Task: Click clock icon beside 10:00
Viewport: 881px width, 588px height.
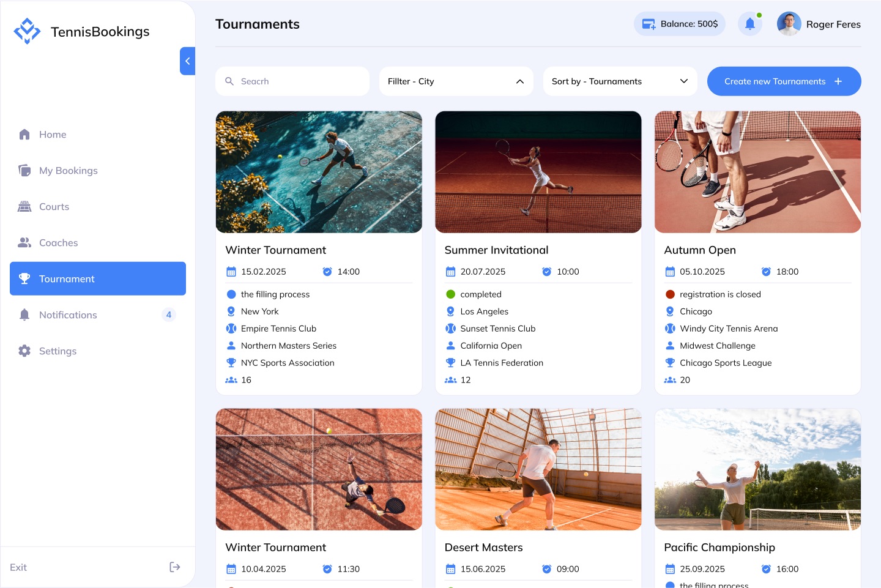Action: [547, 272]
